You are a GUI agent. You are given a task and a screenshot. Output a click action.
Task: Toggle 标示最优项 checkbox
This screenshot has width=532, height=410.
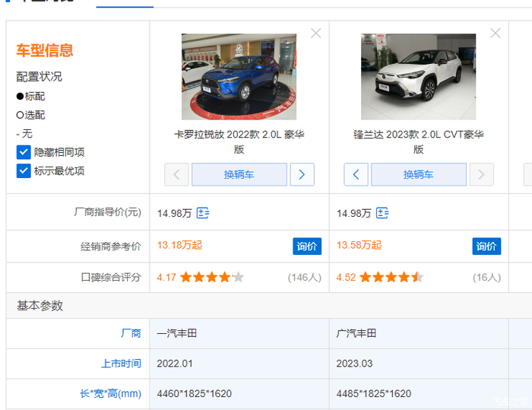[24, 170]
